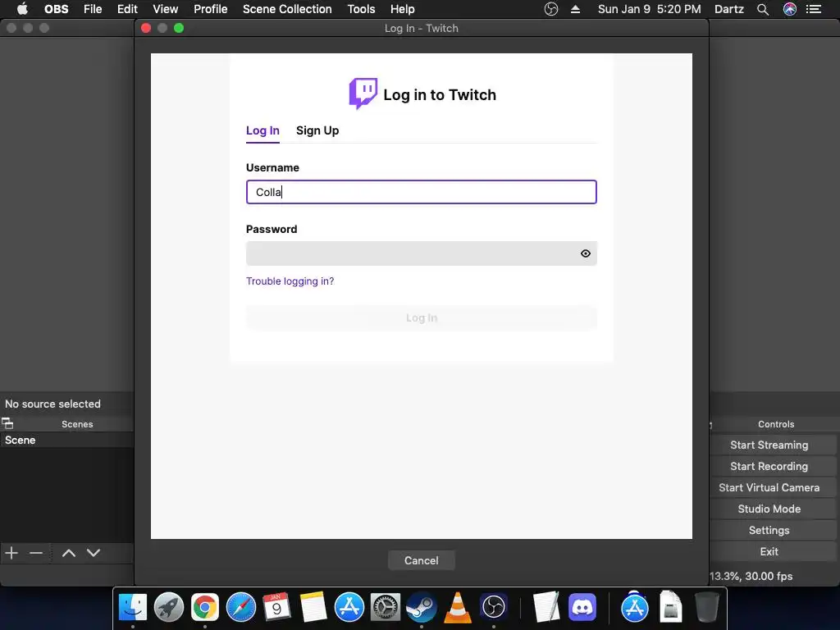Click Start Streaming in Controls
The image size is (840, 630).
coord(769,445)
